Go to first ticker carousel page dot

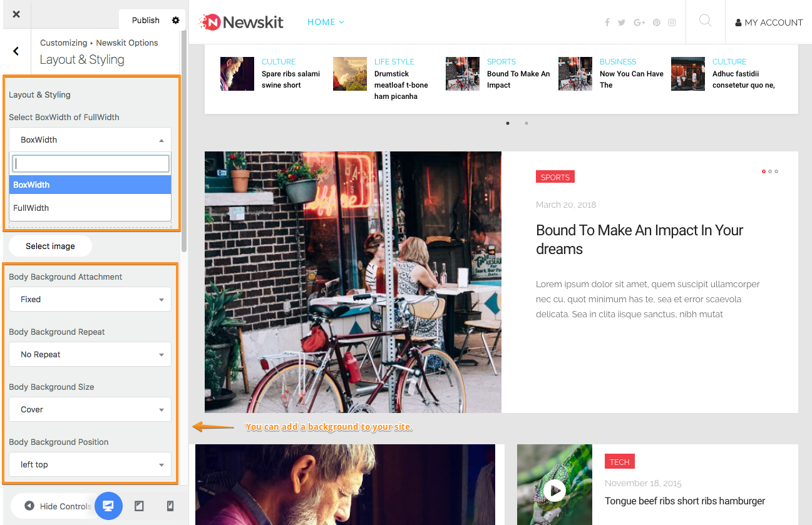tap(508, 123)
